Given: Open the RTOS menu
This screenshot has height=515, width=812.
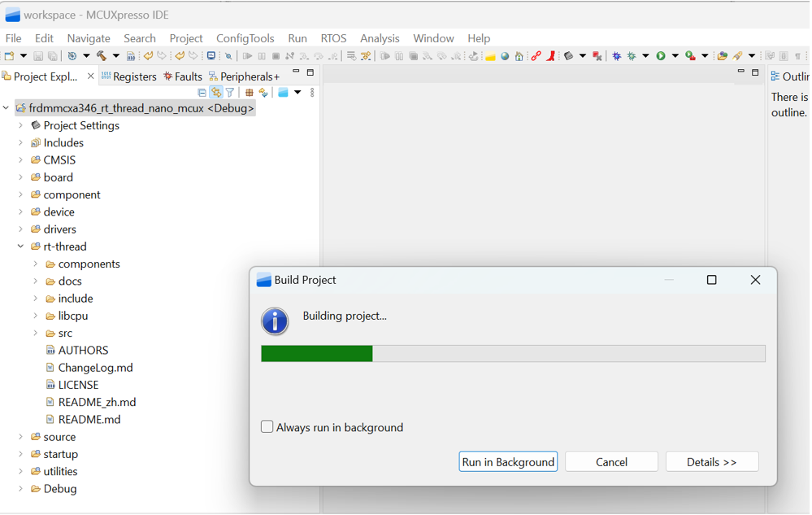Looking at the screenshot, I should (x=333, y=38).
